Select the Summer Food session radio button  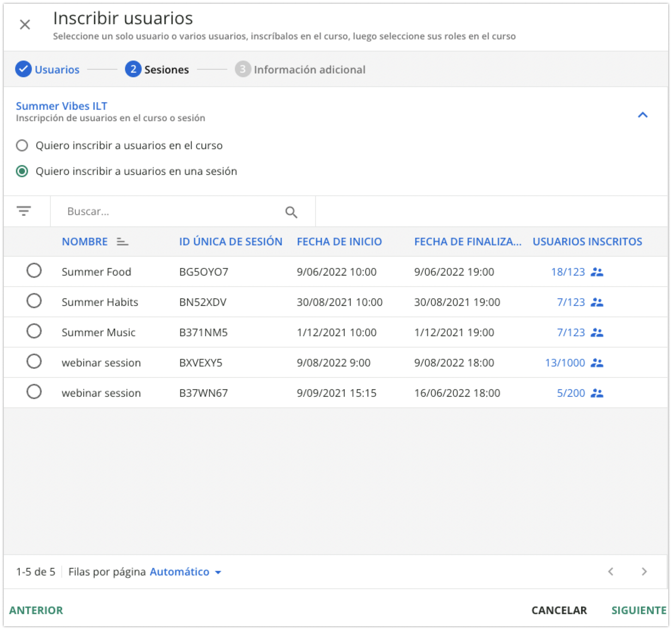(34, 271)
